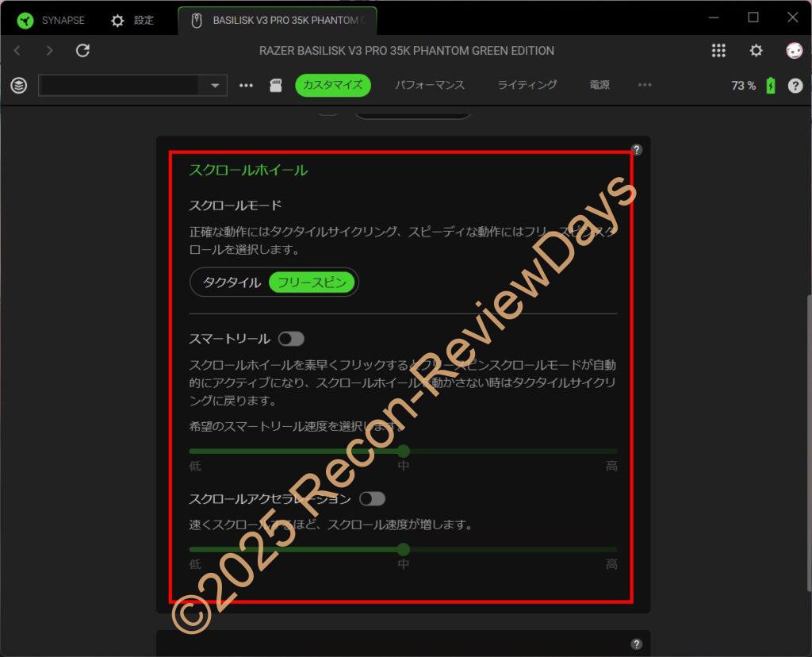Select フリースピン scroll mode
This screenshot has height=657, width=812.
311,282
